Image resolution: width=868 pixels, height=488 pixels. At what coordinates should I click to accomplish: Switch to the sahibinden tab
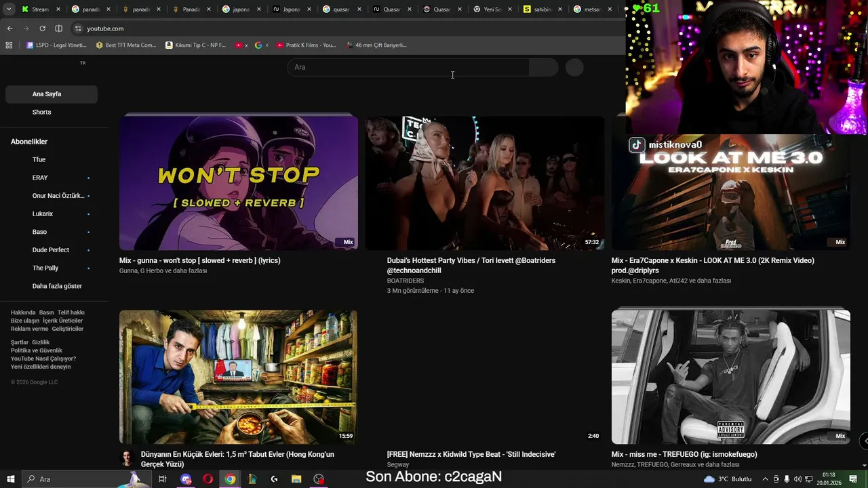coord(543,9)
